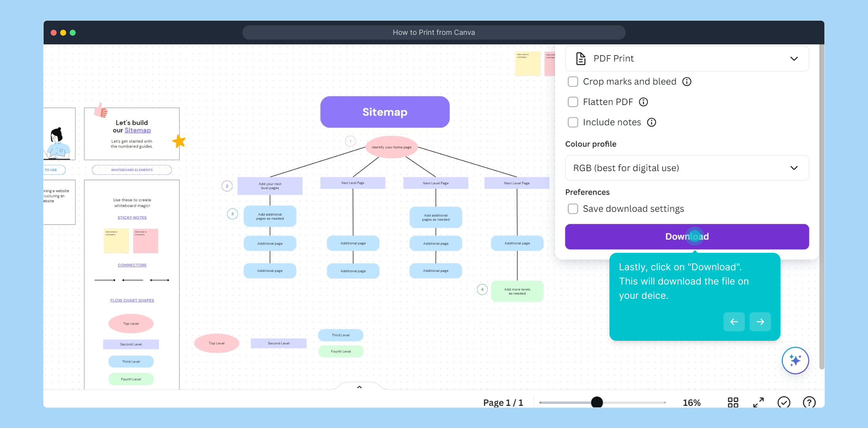The width and height of the screenshot is (868, 428).
Task: Click the info icon beside Crop marks and bleed
Action: point(687,82)
